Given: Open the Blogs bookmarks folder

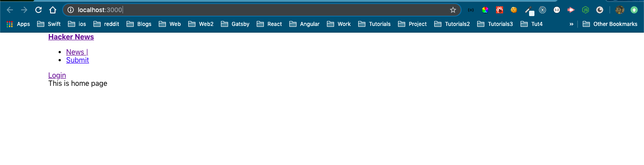Looking at the screenshot, I should [139, 24].
